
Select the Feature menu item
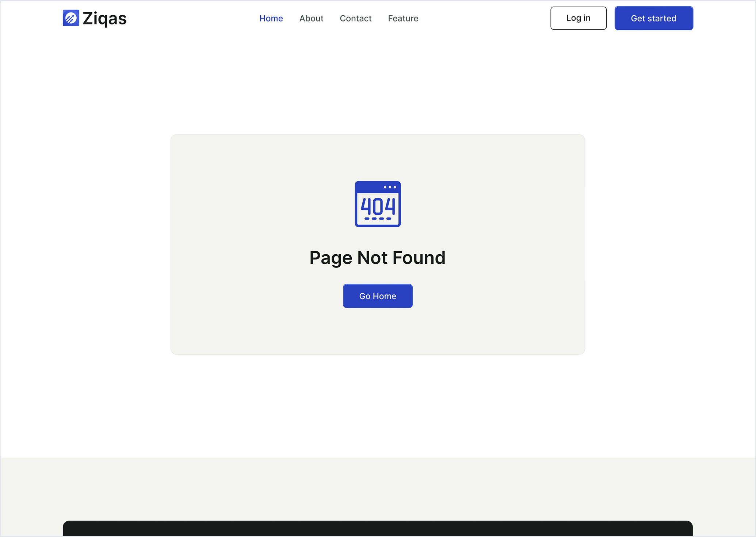[x=403, y=18]
